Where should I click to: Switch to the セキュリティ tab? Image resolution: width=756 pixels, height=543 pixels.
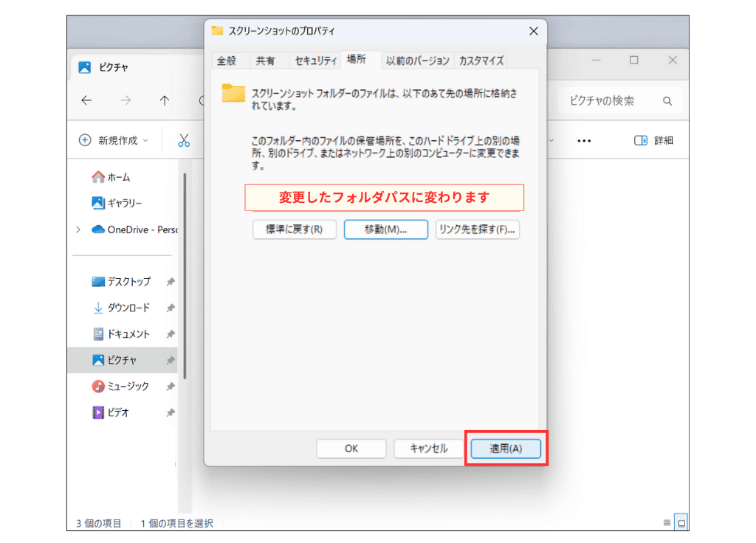[315, 60]
